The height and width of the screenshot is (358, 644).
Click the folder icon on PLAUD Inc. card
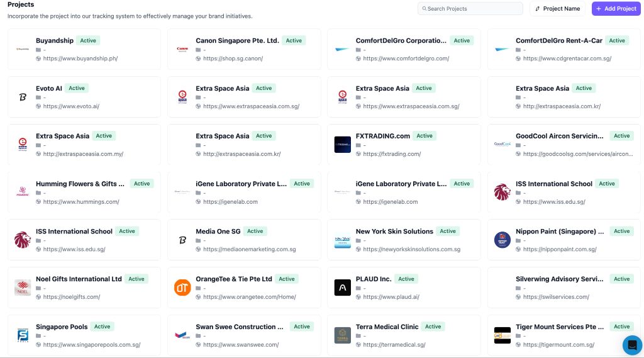click(x=358, y=288)
